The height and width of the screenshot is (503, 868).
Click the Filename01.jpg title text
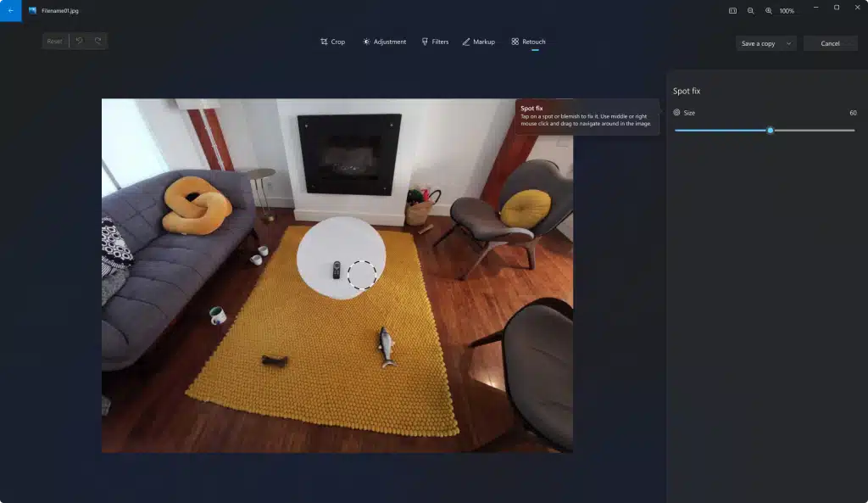click(60, 10)
